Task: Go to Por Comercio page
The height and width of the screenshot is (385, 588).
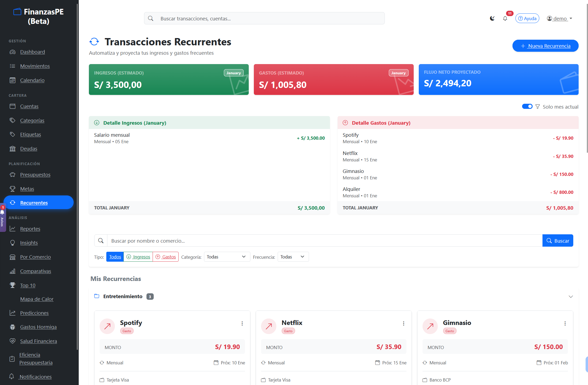Action: click(x=35, y=257)
